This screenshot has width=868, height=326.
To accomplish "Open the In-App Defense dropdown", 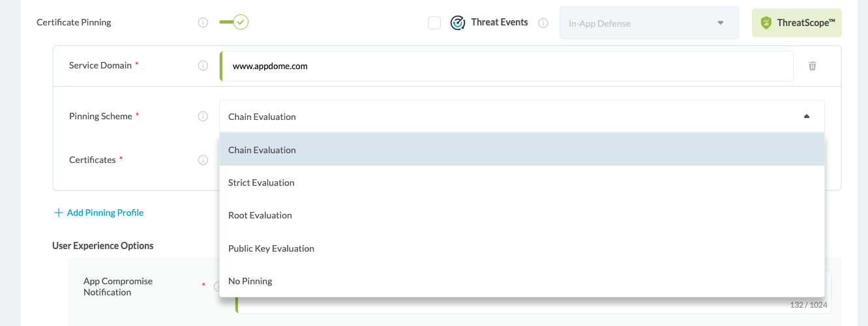I will pos(648,23).
